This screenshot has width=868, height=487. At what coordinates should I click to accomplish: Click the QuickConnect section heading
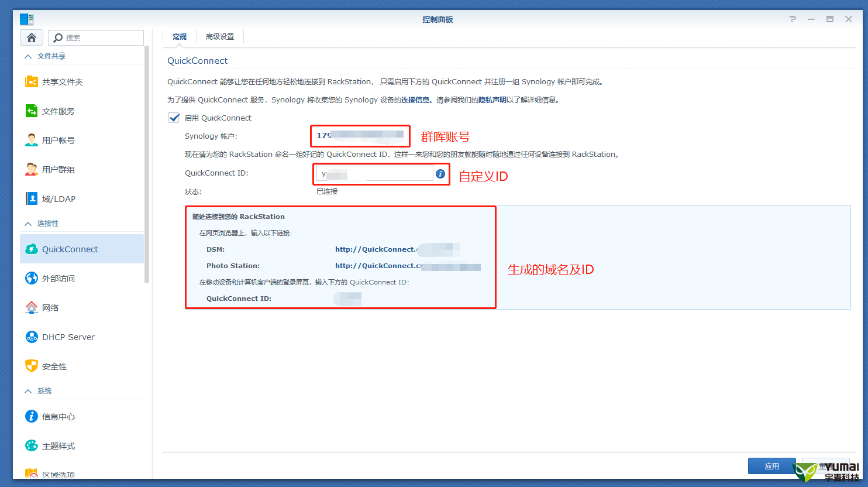pos(198,61)
